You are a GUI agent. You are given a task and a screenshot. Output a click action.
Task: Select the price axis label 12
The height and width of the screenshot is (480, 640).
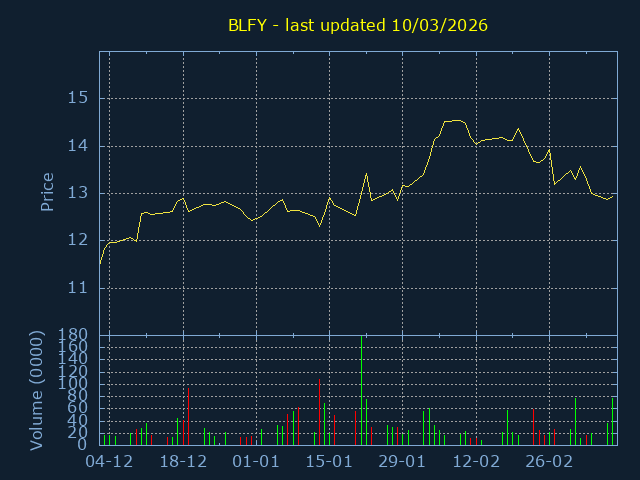[78, 240]
